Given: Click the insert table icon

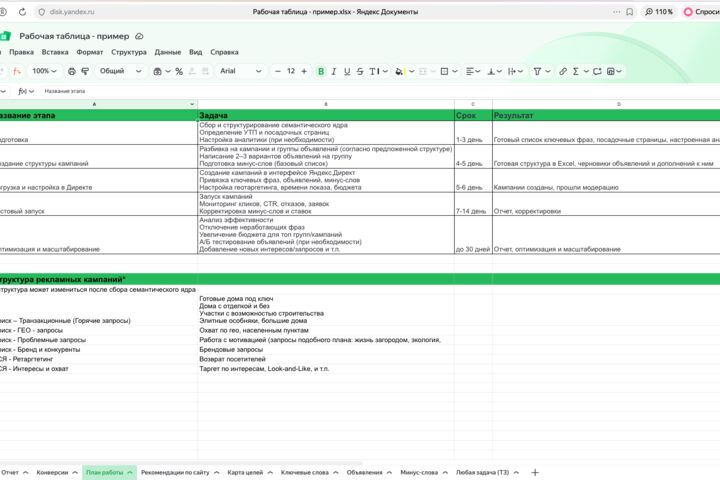Looking at the screenshot, I should click(x=611, y=71).
